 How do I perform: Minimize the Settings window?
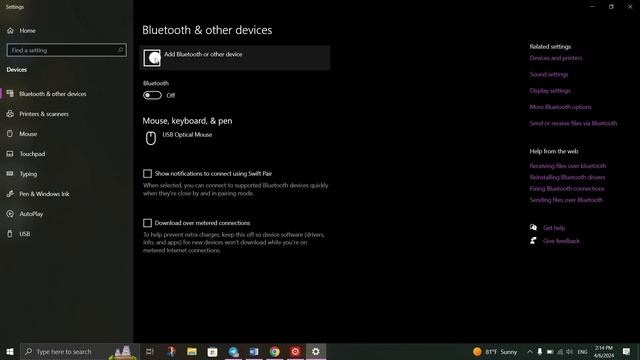(x=592, y=7)
